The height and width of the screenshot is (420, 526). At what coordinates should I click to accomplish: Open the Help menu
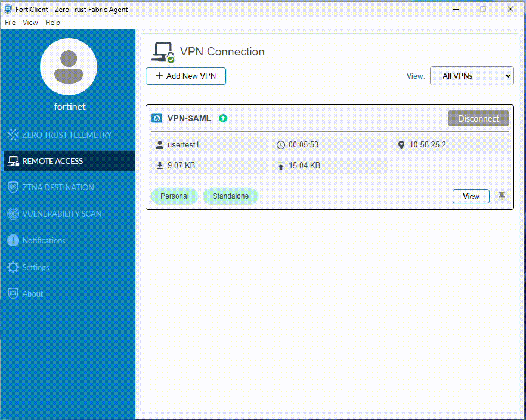[52, 23]
